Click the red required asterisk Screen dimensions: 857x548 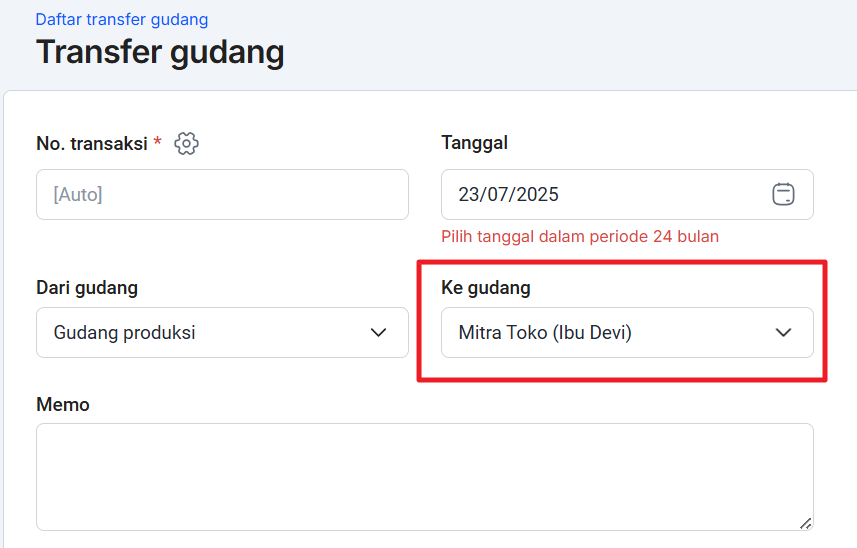point(157,144)
